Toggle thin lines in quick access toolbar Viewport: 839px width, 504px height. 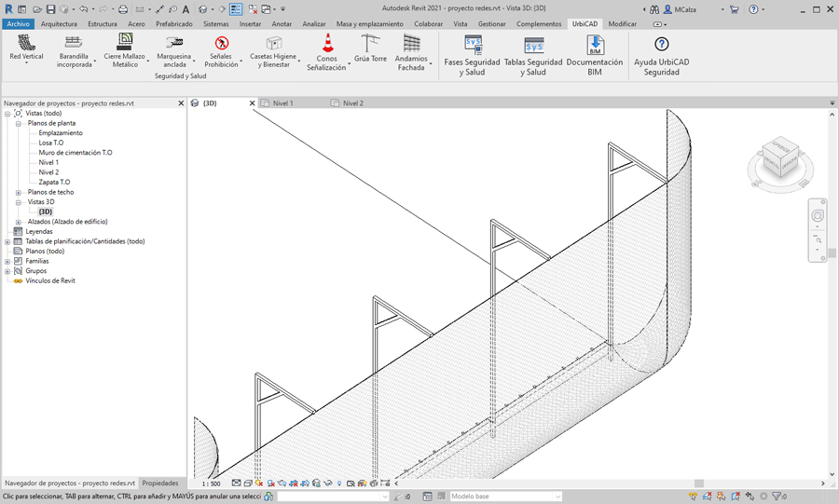236,9
